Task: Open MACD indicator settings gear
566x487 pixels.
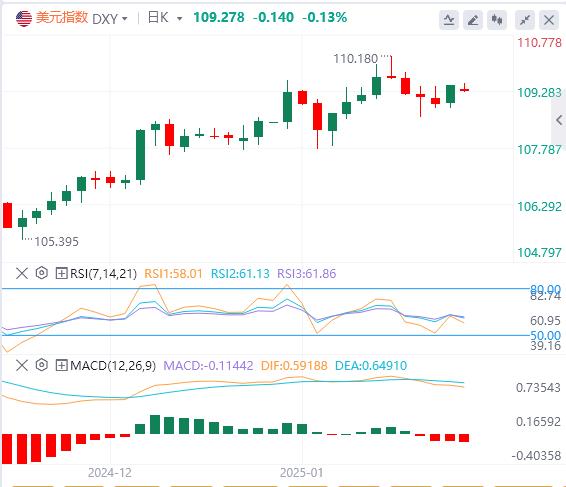Action: (42, 365)
